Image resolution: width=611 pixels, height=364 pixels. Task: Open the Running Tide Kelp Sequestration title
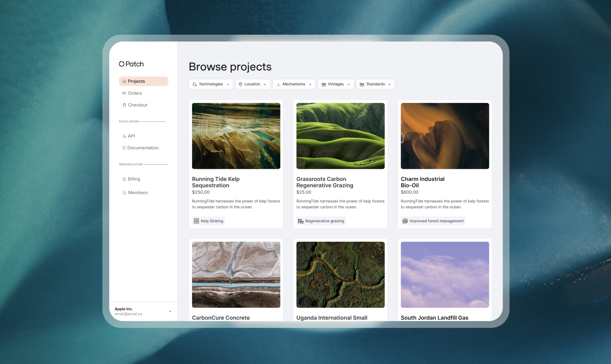tap(216, 182)
